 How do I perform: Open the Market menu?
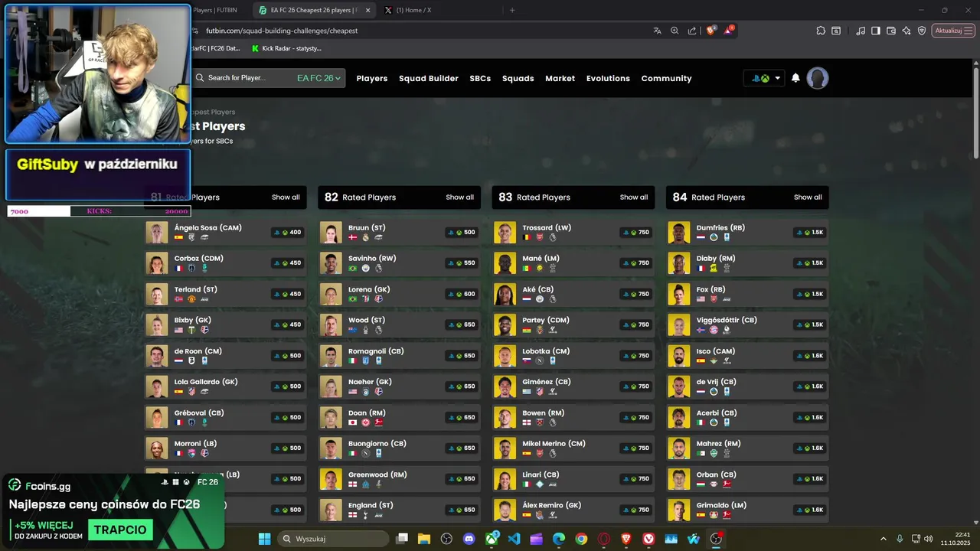coord(560,78)
